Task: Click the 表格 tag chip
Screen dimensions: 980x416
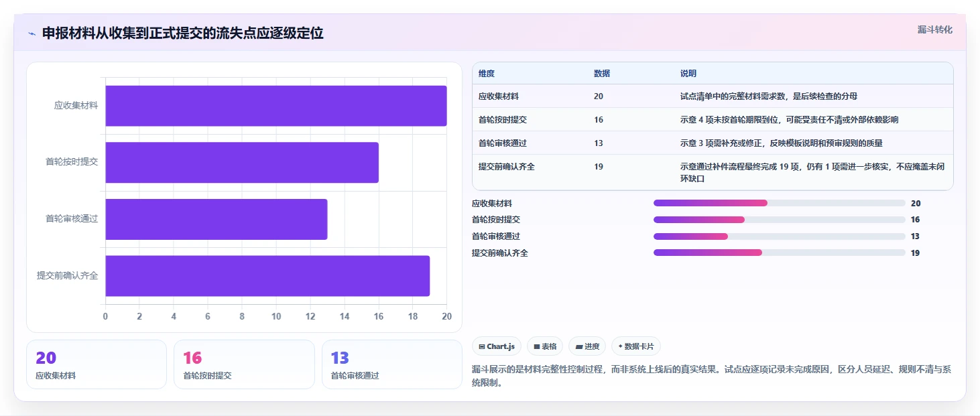Action: pyautogui.click(x=545, y=346)
